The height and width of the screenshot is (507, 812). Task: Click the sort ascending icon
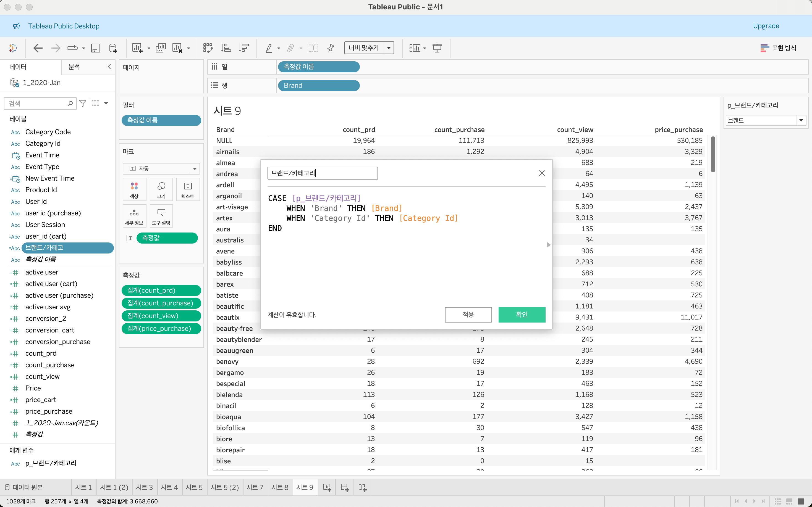(226, 48)
